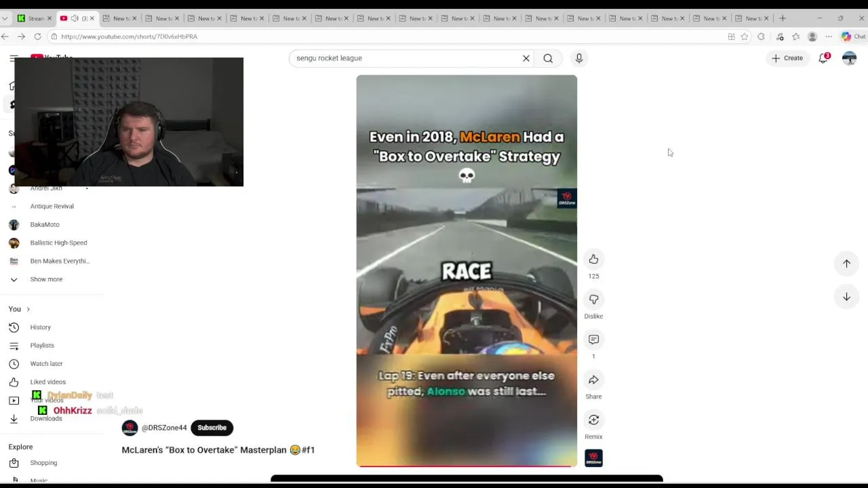Share this short video
The image size is (868, 488).
tap(593, 380)
